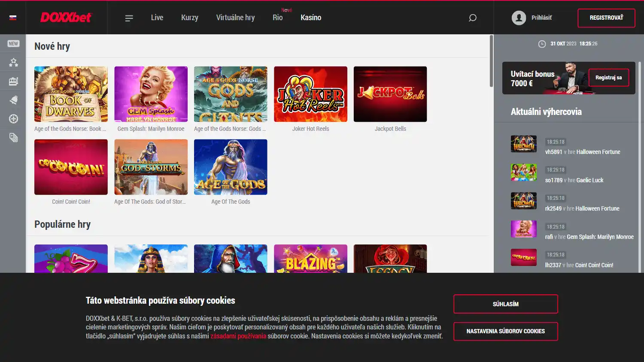This screenshot has width=644, height=362.
Task: Open the stacked documents sidebar icon
Action: (13, 138)
